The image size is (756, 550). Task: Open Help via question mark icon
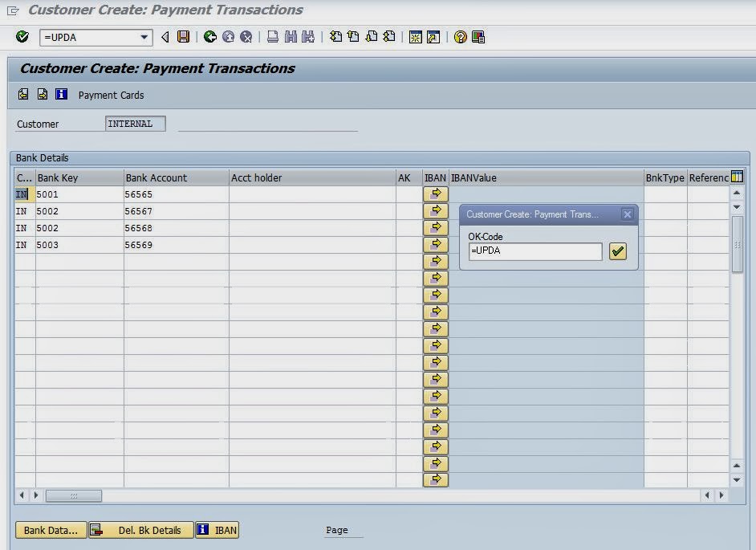point(460,37)
